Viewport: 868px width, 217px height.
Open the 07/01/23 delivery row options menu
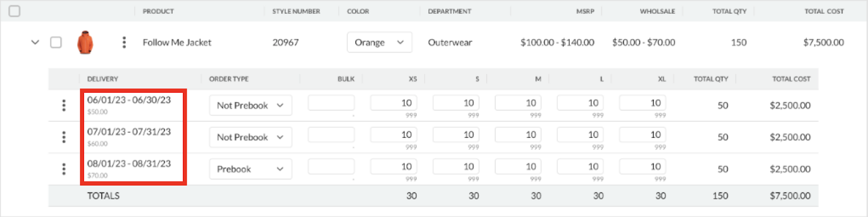[x=64, y=137]
